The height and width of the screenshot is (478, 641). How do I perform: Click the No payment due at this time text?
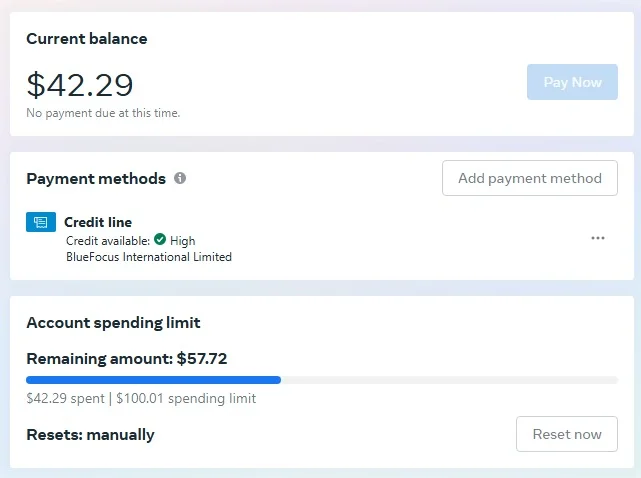[103, 113]
